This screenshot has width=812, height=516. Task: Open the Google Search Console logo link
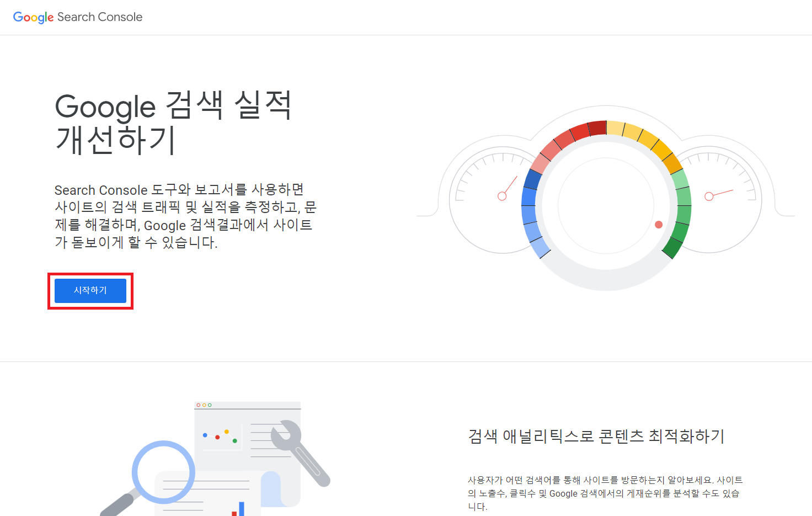78,17
